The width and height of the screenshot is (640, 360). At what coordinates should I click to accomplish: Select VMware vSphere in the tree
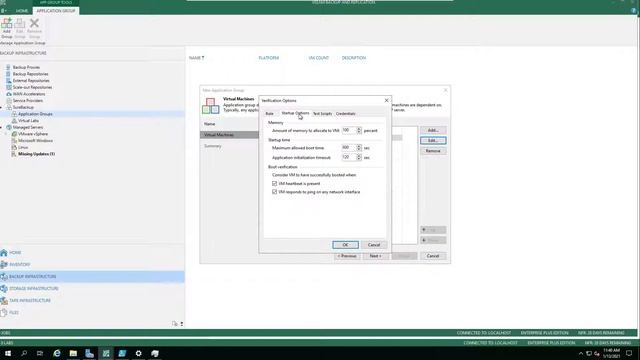click(x=33, y=134)
